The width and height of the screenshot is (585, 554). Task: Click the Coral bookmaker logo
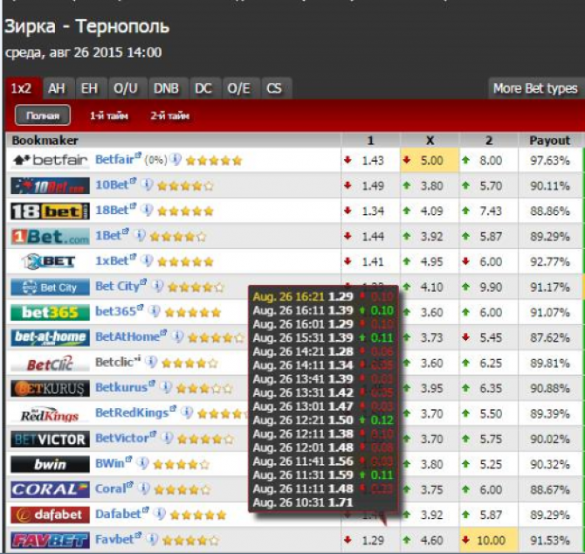[50, 489]
